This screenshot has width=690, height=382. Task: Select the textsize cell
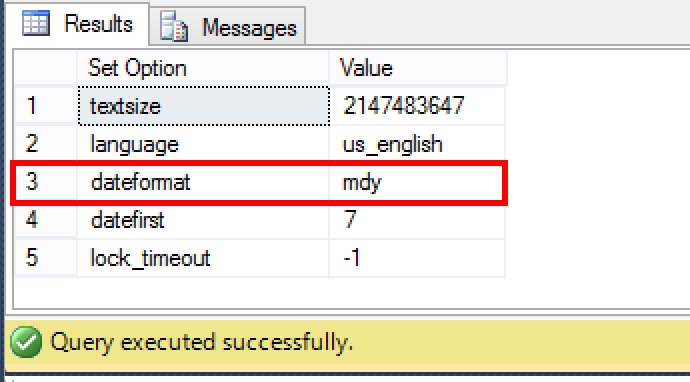tap(204, 106)
